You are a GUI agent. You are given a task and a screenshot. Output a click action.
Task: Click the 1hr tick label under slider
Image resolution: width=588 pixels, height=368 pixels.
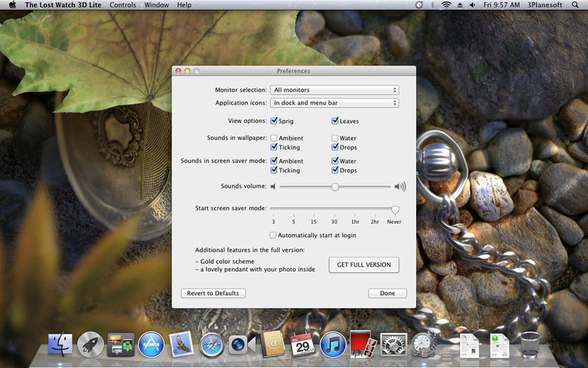tap(355, 222)
